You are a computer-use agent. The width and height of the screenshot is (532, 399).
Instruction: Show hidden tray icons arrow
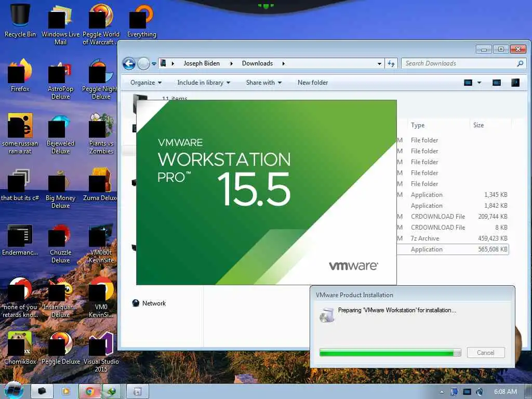point(442,392)
